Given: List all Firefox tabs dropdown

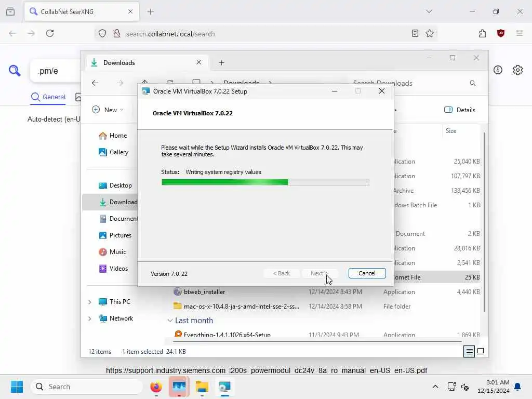Looking at the screenshot, I should [429, 11].
